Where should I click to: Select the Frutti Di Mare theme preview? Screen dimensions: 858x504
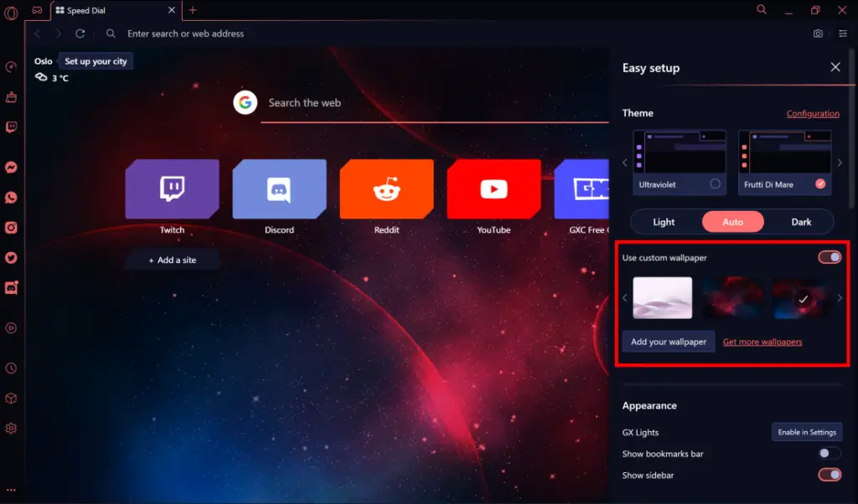click(x=784, y=162)
